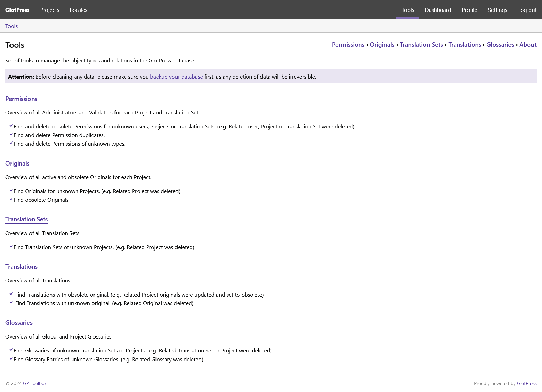
Task: Click the 'Proudly powered by' footer text
Action: click(x=495, y=383)
